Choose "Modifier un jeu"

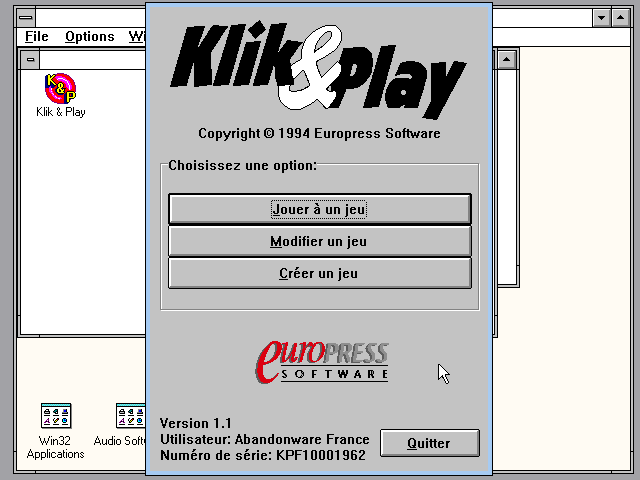coord(319,241)
